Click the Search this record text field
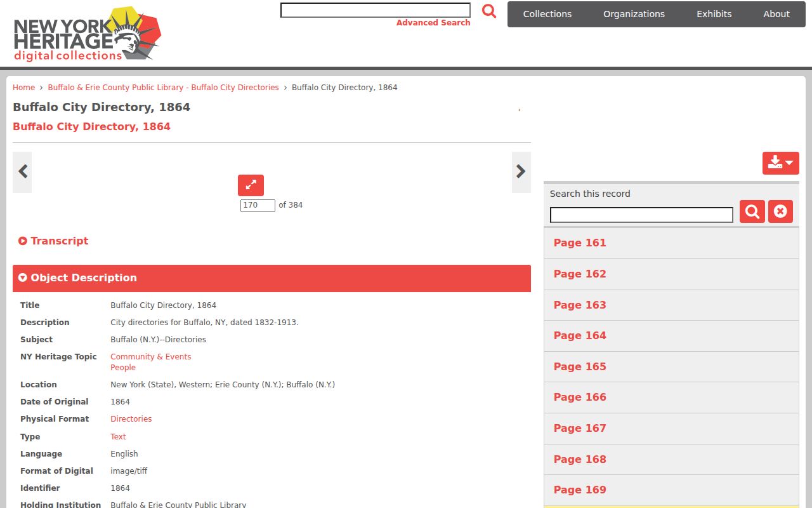The height and width of the screenshot is (508, 812). pyautogui.click(x=641, y=215)
